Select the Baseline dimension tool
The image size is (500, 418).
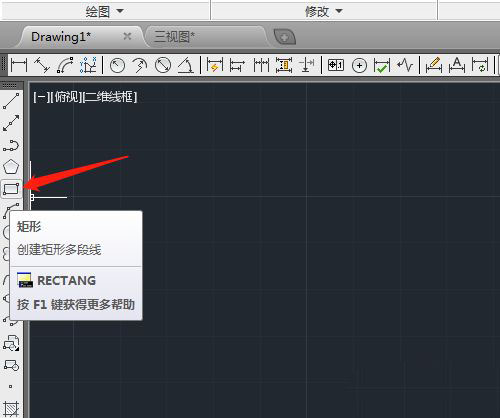[237, 65]
